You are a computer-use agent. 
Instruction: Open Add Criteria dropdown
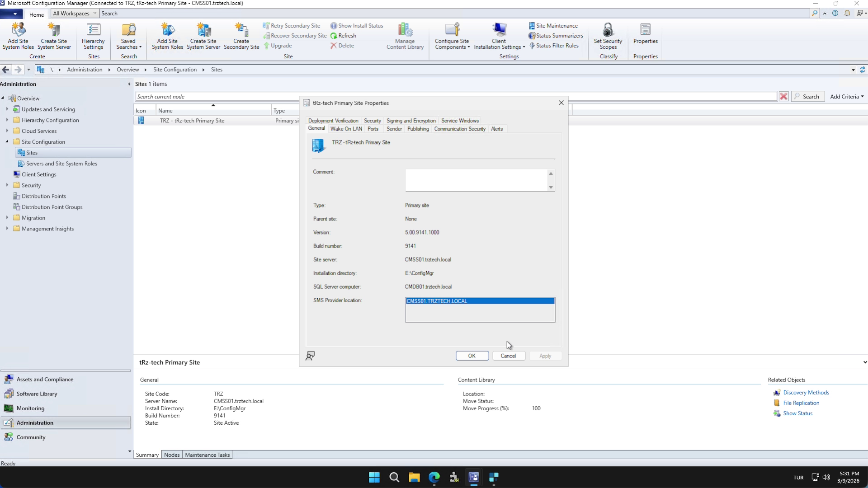[847, 97]
